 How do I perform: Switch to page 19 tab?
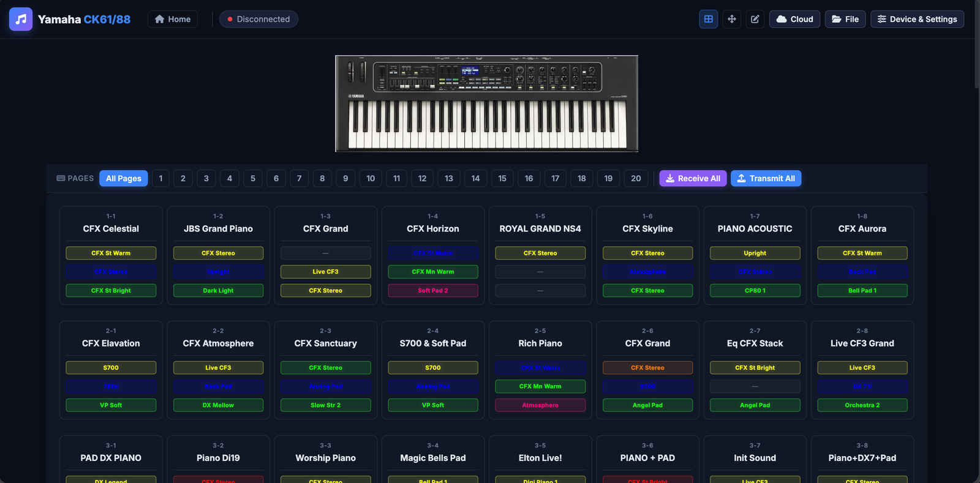pyautogui.click(x=608, y=178)
